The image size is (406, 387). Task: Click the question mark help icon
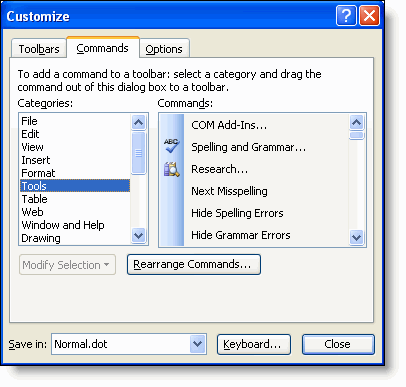tap(346, 15)
